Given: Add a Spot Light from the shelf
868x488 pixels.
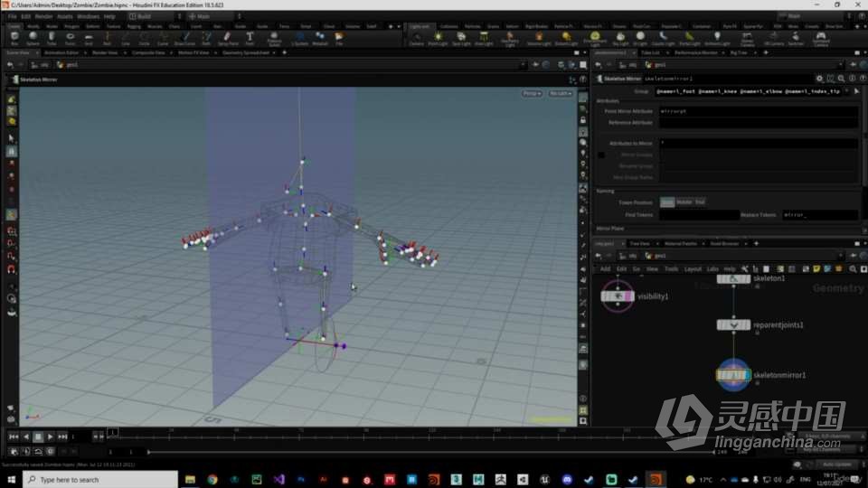Looking at the screenshot, I should pyautogui.click(x=461, y=38).
